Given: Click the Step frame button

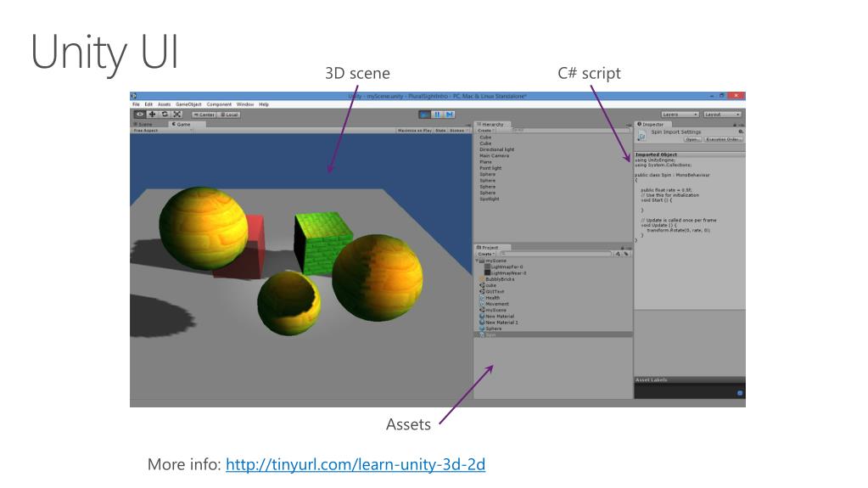Looking at the screenshot, I should tap(450, 114).
